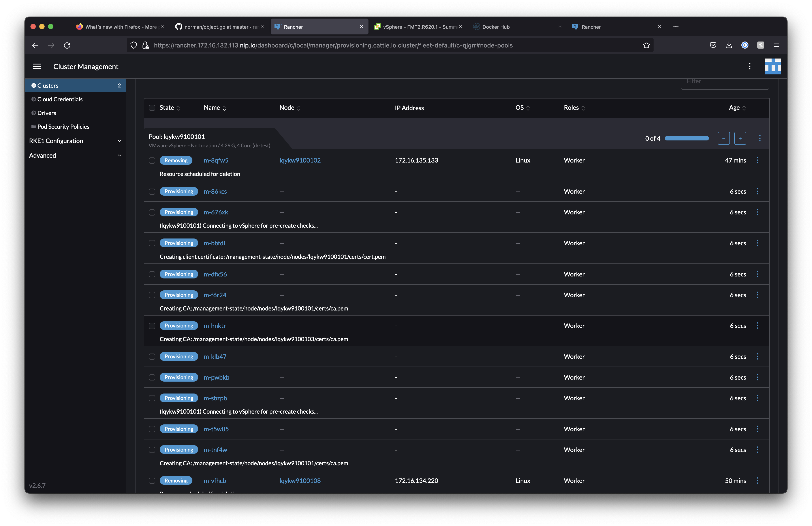Open machine link m-hnktr

215,326
